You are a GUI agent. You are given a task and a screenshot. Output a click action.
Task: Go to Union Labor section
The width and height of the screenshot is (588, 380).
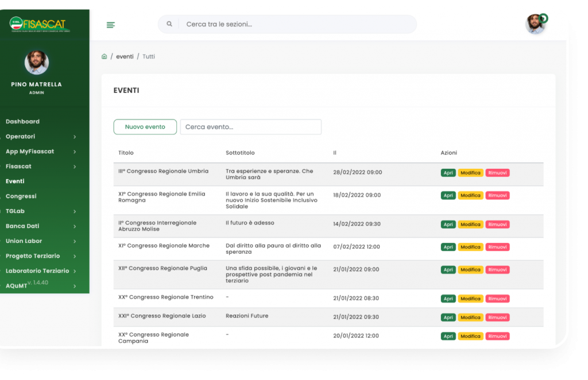pyautogui.click(x=24, y=241)
